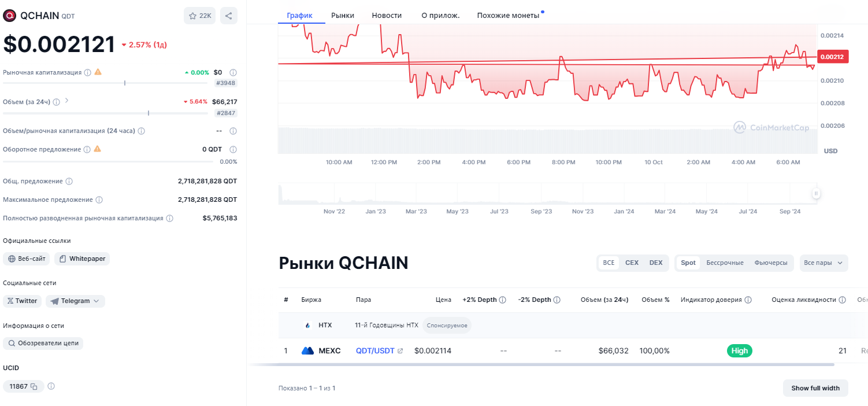Click the share icon button
This screenshot has height=406, width=868.
click(x=229, y=16)
